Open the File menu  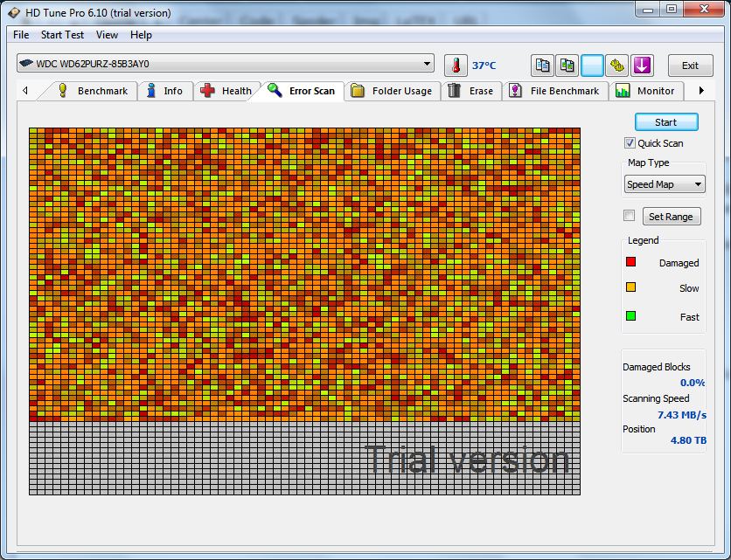click(x=21, y=35)
